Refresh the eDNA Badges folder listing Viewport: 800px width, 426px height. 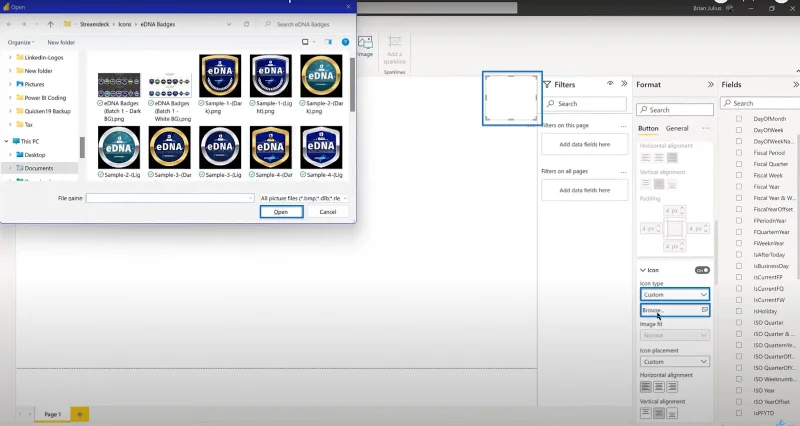[246, 24]
